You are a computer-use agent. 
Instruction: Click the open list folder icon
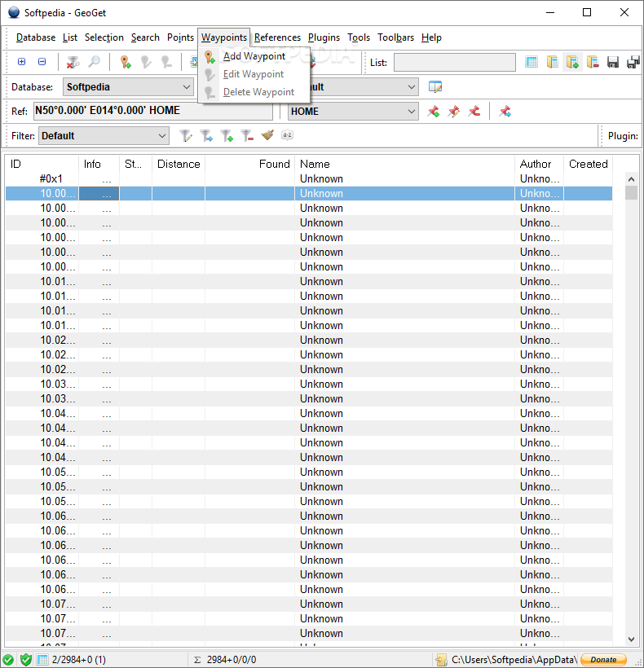552,62
